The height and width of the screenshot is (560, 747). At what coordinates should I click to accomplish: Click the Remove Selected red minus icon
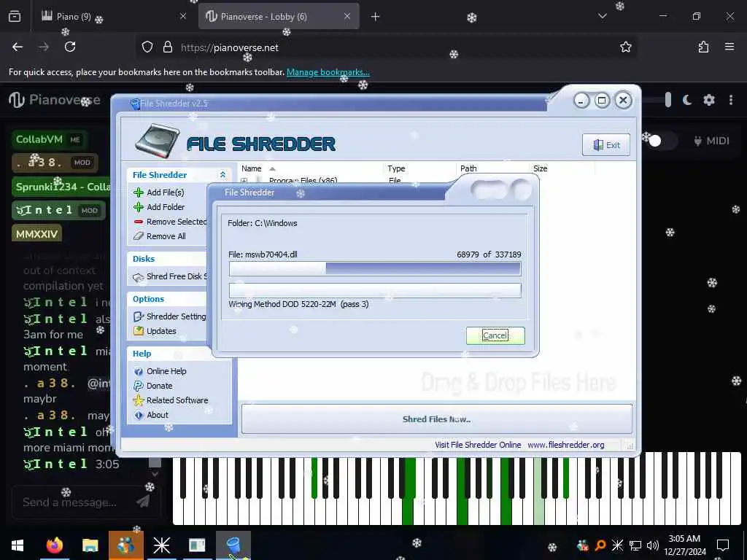139,222
